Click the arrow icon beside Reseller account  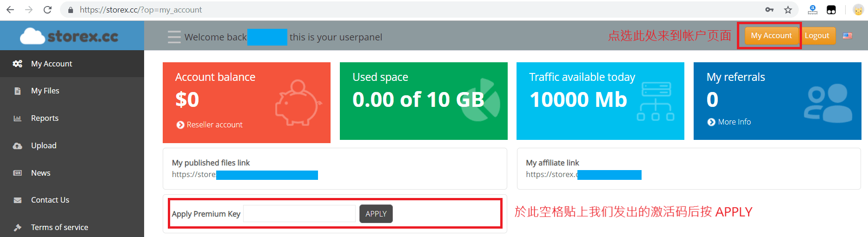[180, 125]
